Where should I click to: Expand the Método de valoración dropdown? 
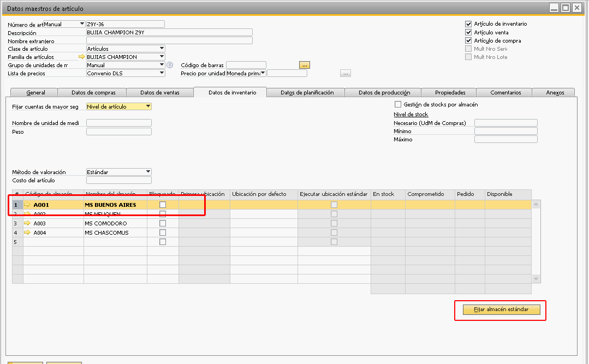(x=148, y=172)
